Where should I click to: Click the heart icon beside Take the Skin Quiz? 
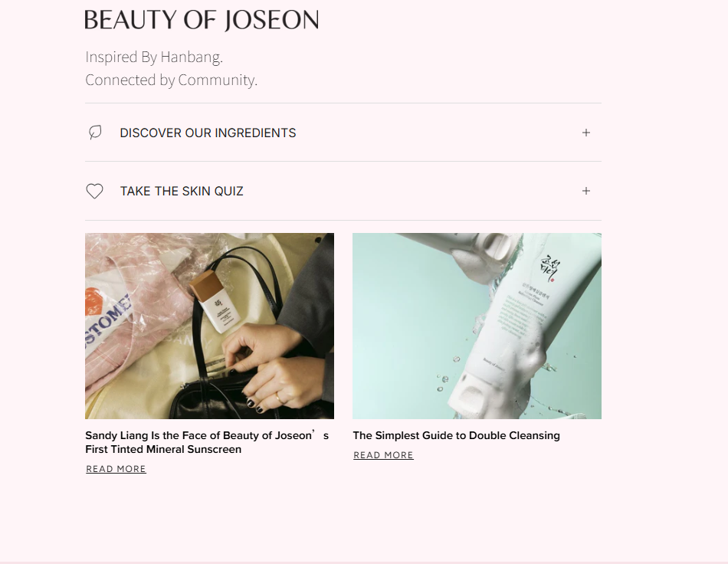[x=95, y=192]
